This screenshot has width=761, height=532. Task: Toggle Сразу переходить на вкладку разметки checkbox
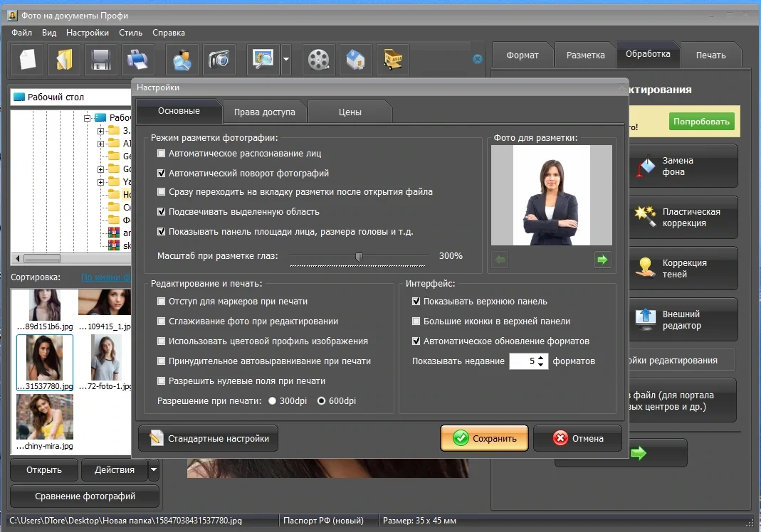pos(161,191)
